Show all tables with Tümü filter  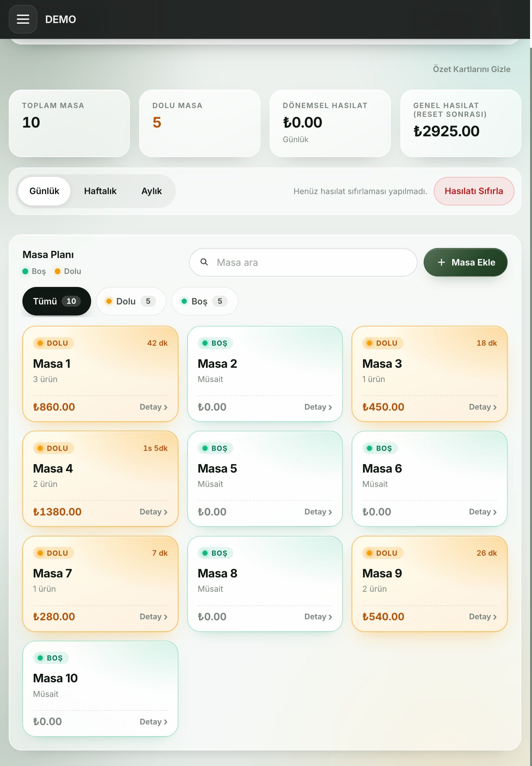click(x=57, y=301)
